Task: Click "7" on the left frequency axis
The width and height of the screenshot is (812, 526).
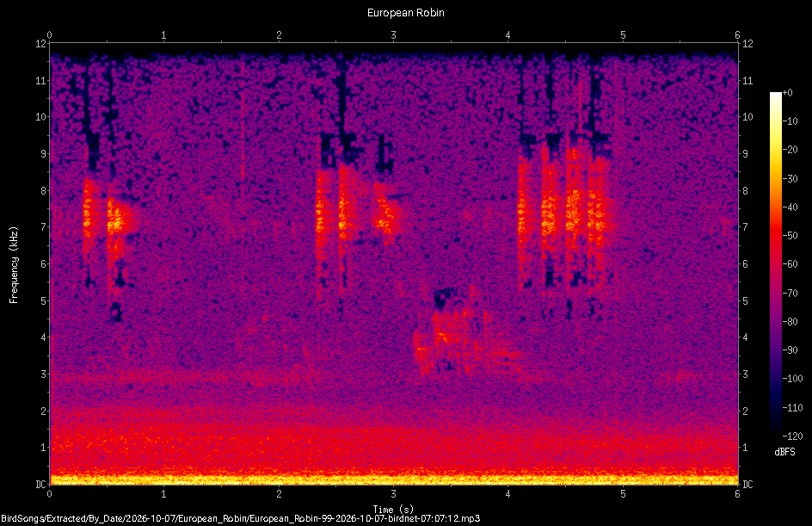Action: coord(43,227)
